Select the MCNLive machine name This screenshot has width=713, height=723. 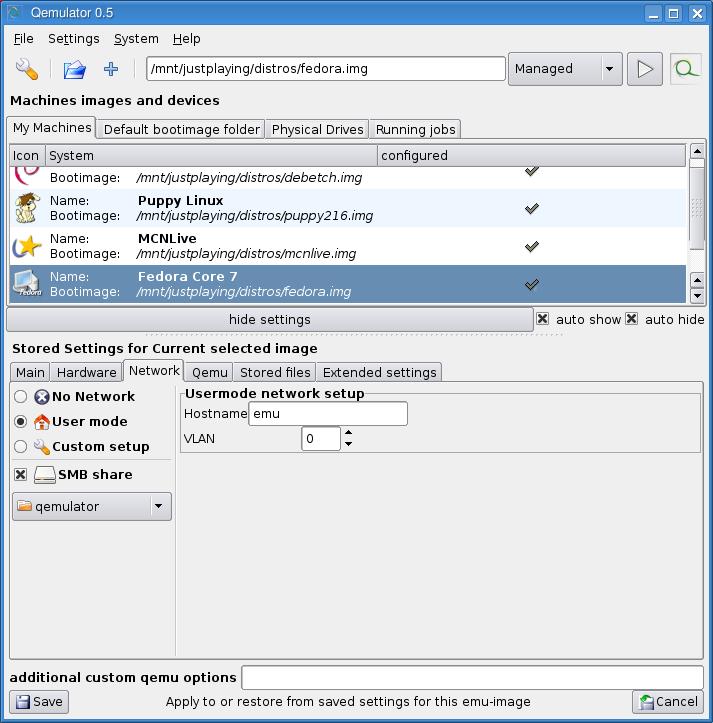pos(167,238)
